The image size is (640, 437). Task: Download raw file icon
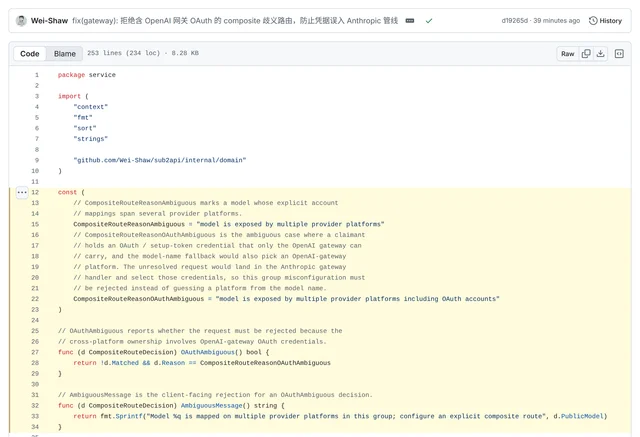pyautogui.click(x=600, y=53)
